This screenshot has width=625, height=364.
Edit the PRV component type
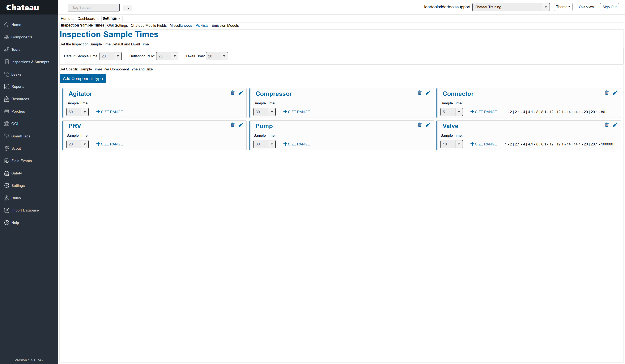pos(241,125)
